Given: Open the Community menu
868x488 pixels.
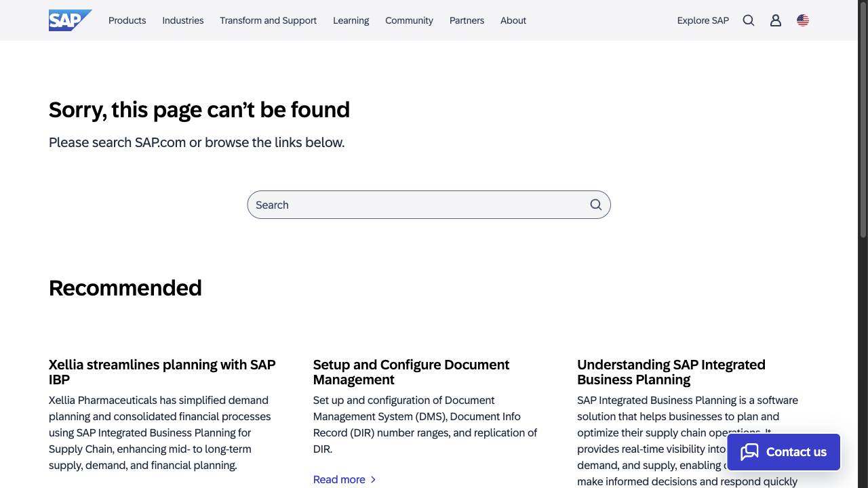Looking at the screenshot, I should pos(409,20).
